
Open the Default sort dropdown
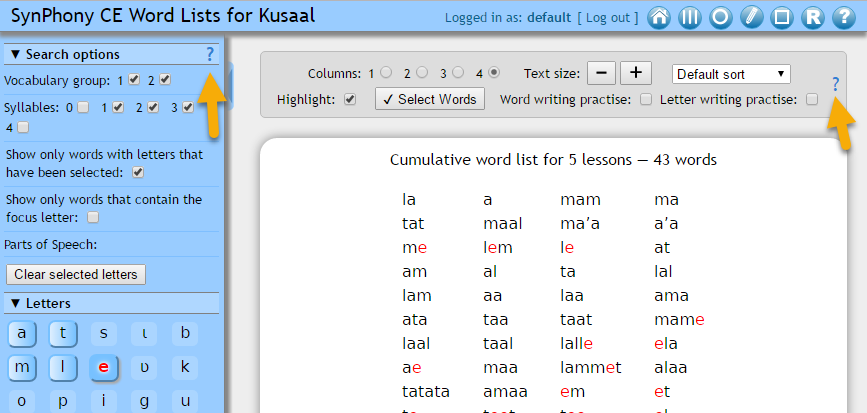pos(731,74)
